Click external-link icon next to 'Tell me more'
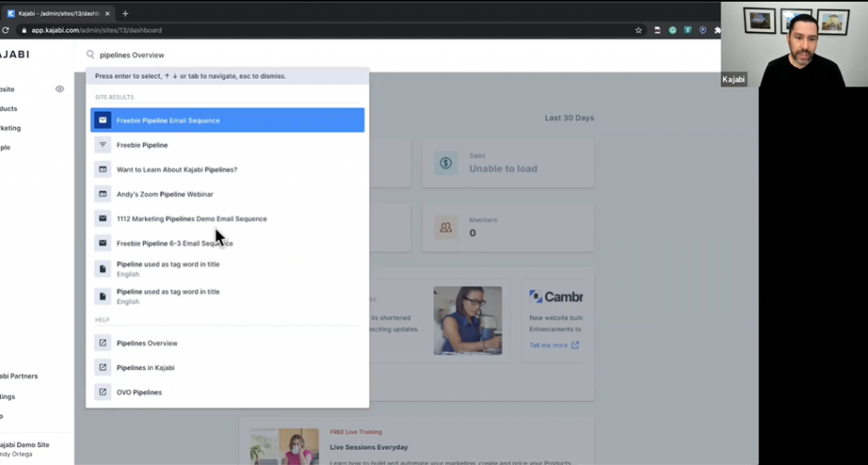 [x=576, y=345]
